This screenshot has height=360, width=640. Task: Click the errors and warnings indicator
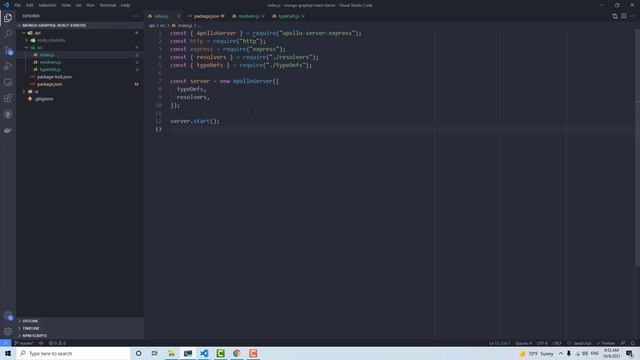[57, 343]
